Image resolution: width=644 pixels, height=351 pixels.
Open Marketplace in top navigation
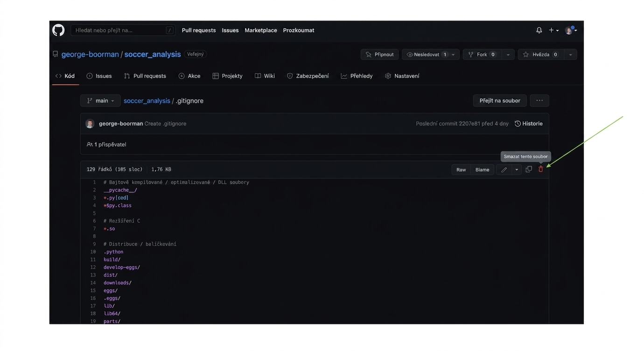tap(261, 30)
